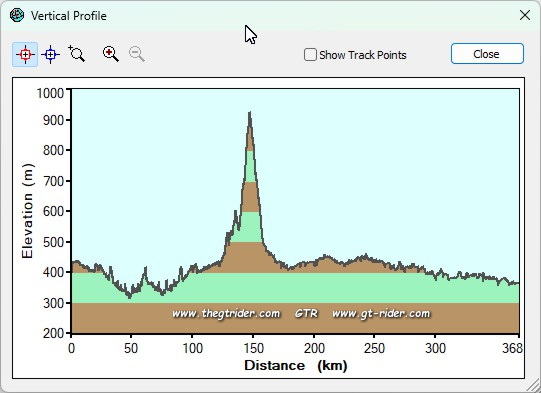The height and width of the screenshot is (393, 541).
Task: Click the greyed-out zoom out icon
Action: [137, 54]
